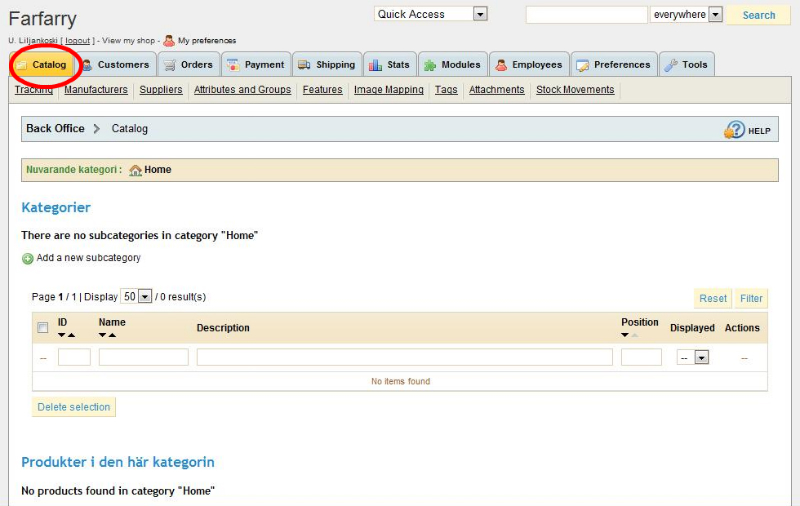
Task: Click the My preferences user icon
Action: [x=169, y=40]
